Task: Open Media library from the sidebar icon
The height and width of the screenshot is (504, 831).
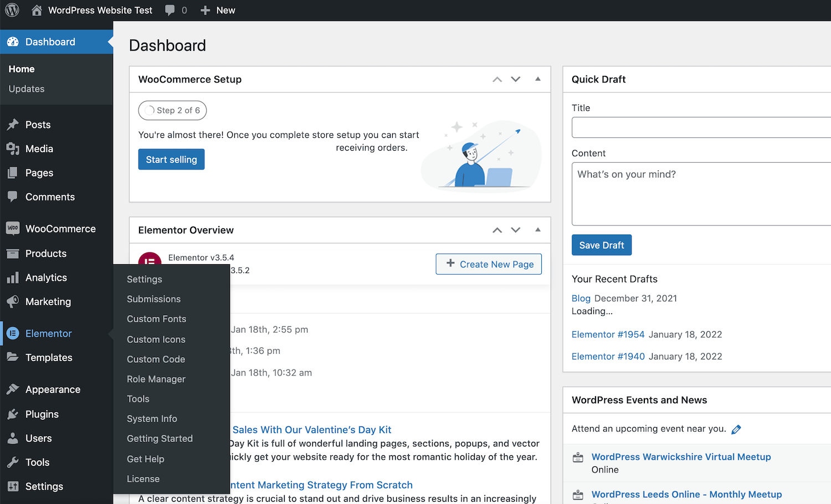Action: pyautogui.click(x=14, y=148)
